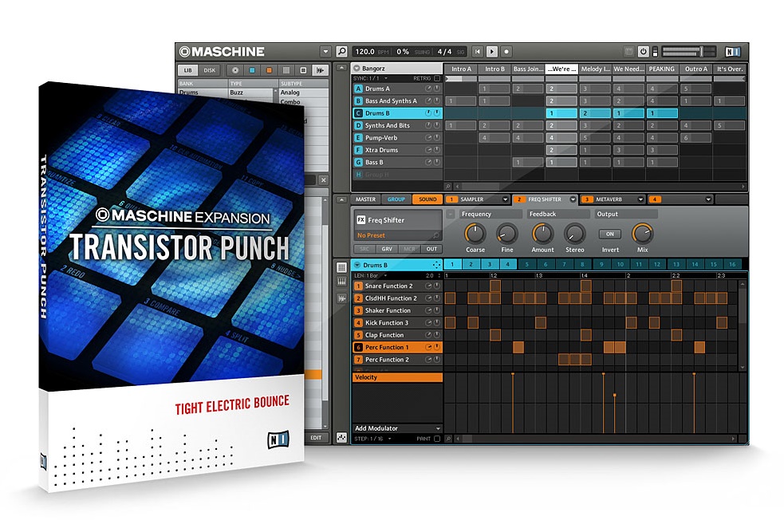Expand the Bangorz project menu arrow
784x532 pixels.
click(357, 68)
